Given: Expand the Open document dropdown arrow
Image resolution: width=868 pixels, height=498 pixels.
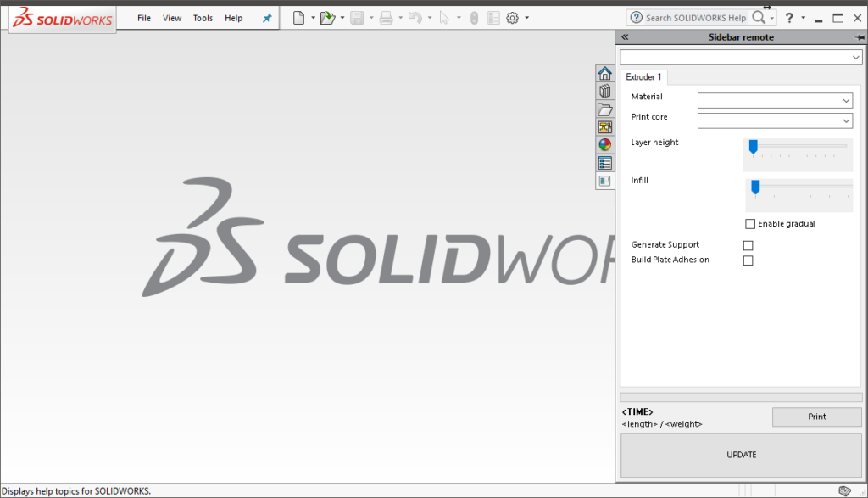Looking at the screenshot, I should point(342,19).
